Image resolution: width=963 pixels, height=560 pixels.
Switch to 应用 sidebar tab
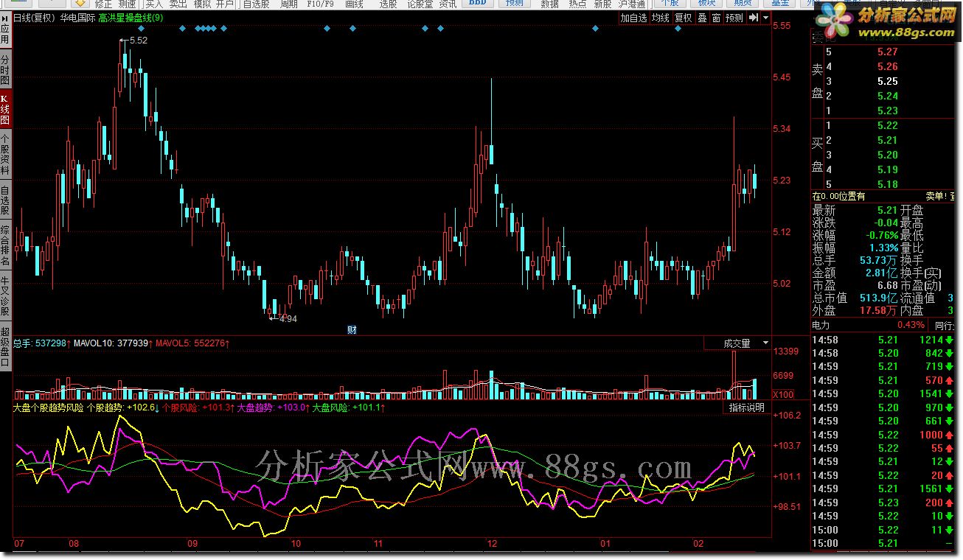point(5,29)
